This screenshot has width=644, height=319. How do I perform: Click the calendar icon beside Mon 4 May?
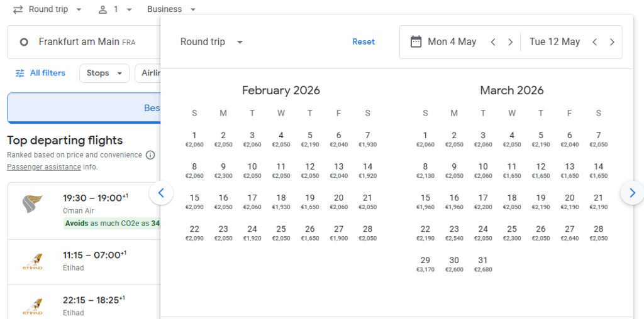[416, 42]
